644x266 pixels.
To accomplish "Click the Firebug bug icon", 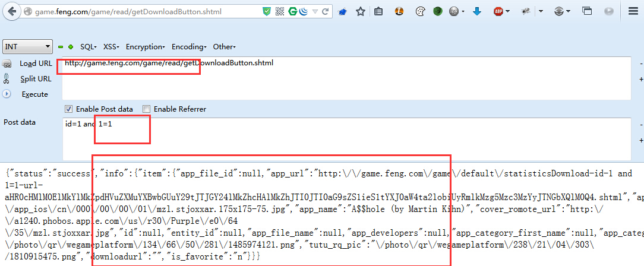I will point(525,12).
